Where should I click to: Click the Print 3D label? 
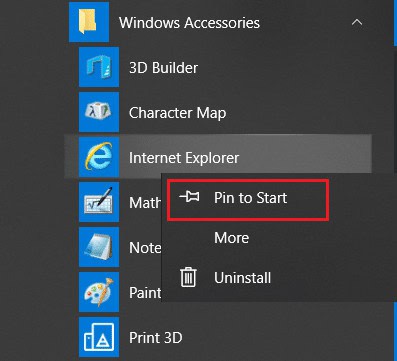pos(156,338)
